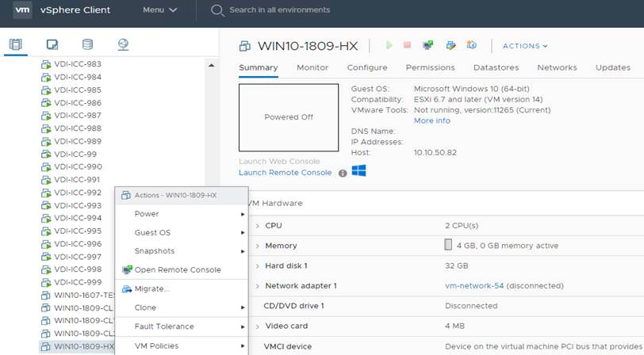Viewport: 644px width, 355px height.
Task: Expand the Memory hardware row
Action: (x=258, y=246)
